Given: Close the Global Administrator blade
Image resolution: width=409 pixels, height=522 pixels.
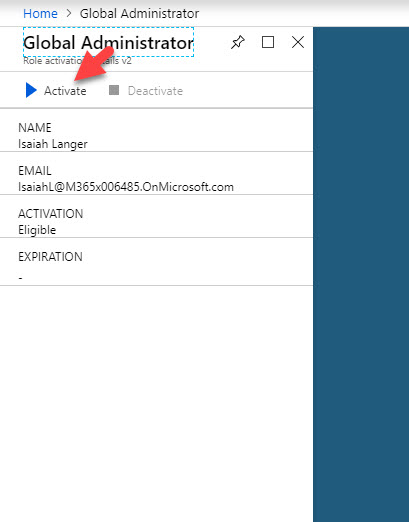Looking at the screenshot, I should coord(298,42).
